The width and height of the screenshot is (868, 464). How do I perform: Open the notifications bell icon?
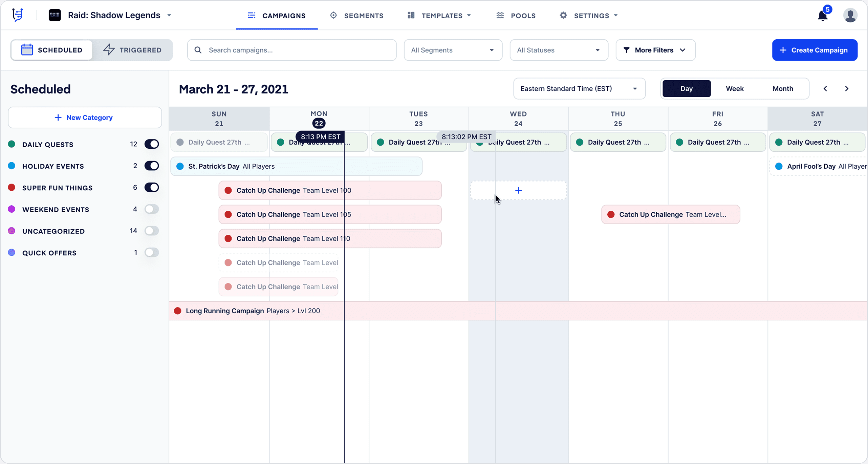pyautogui.click(x=822, y=16)
